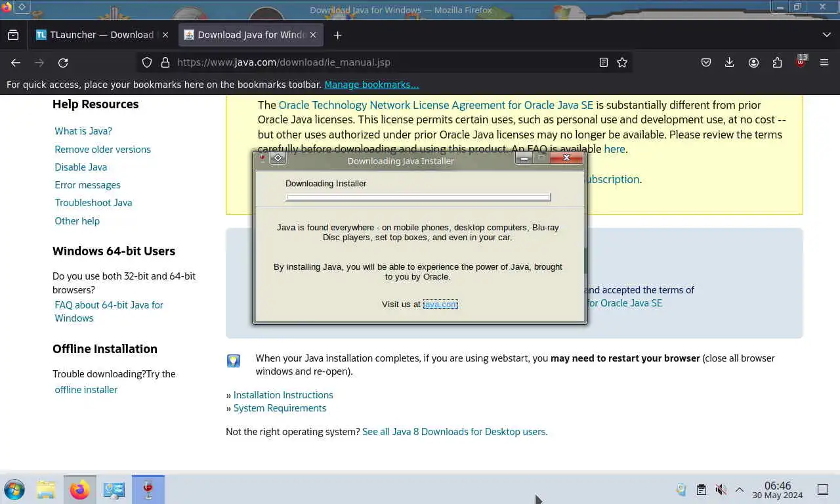This screenshot has height=504, width=840.
Task: Open FAQ about 64-bit Java for Windows
Action: pos(109,312)
